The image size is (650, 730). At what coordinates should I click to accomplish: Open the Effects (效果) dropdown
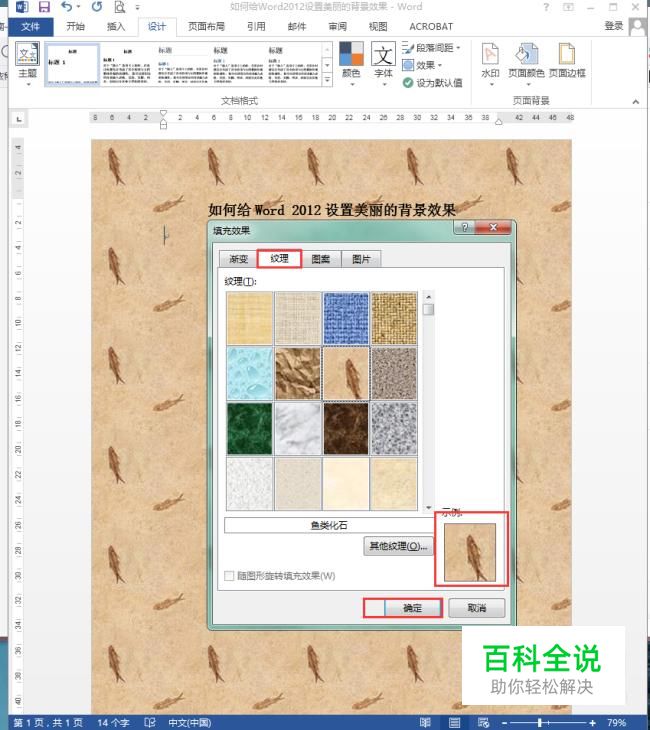422,65
